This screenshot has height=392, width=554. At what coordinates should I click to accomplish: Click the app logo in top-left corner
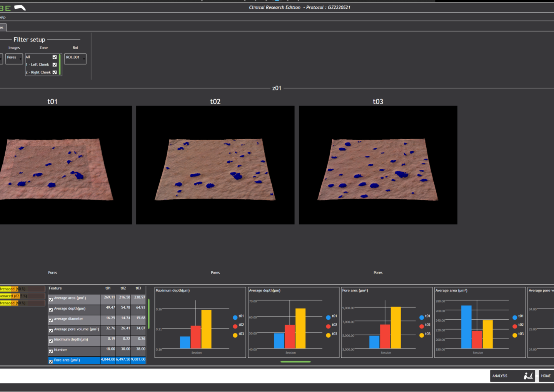[x=13, y=8]
